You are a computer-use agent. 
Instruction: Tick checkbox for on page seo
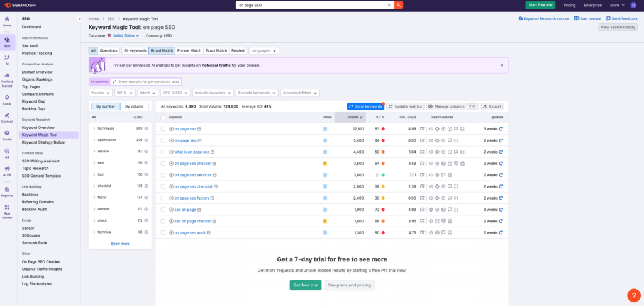[x=163, y=128]
